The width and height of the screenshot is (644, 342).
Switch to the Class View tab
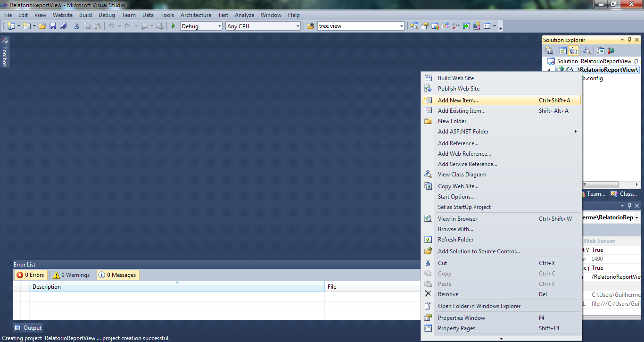pyautogui.click(x=624, y=194)
